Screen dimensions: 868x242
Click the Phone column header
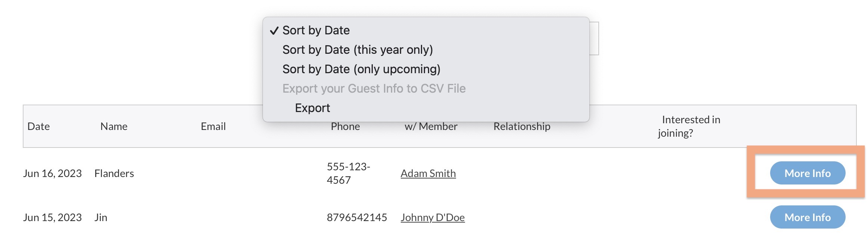pyautogui.click(x=345, y=127)
